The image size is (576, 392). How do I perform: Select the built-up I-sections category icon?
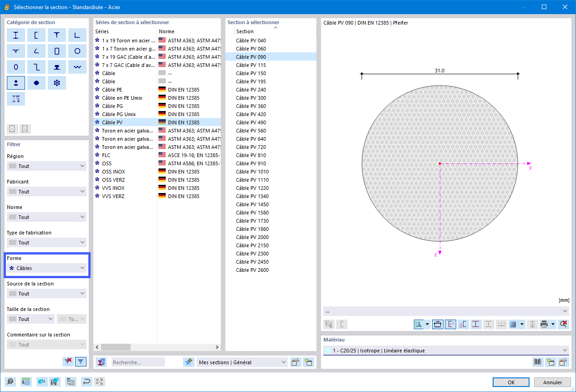pyautogui.click(x=16, y=99)
